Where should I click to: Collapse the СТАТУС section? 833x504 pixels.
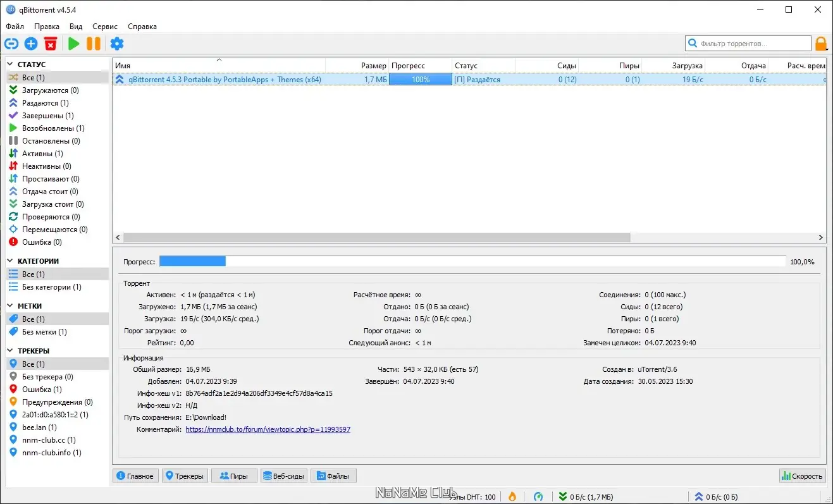click(x=10, y=65)
